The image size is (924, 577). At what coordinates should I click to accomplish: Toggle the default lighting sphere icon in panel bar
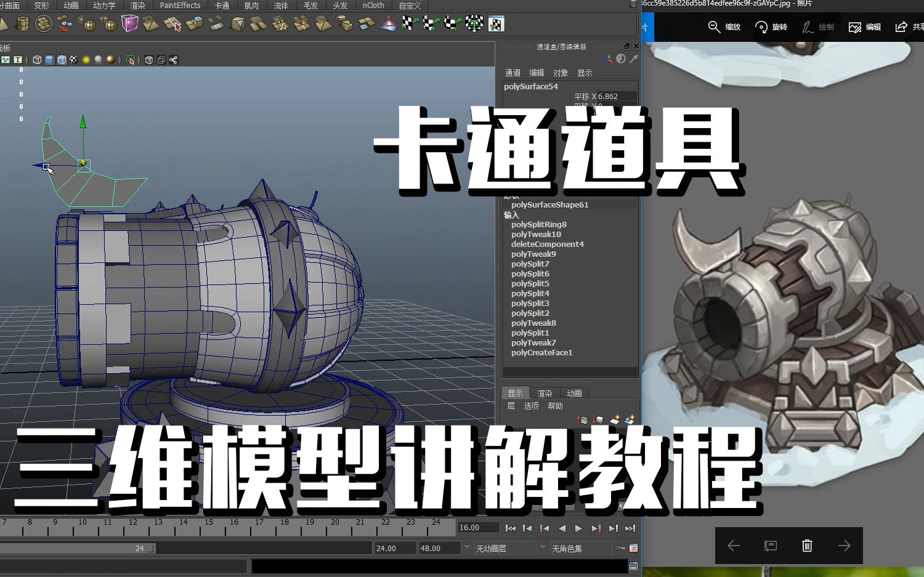point(86,60)
